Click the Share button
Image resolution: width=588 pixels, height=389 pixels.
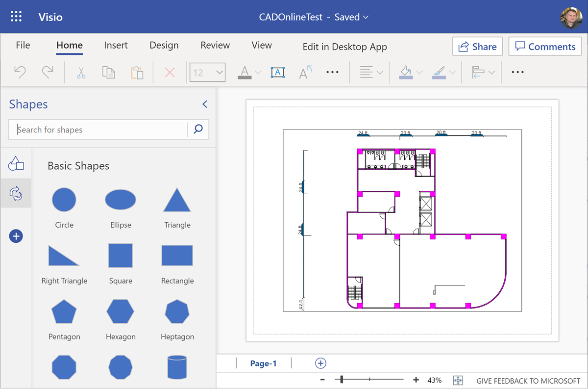tap(477, 47)
